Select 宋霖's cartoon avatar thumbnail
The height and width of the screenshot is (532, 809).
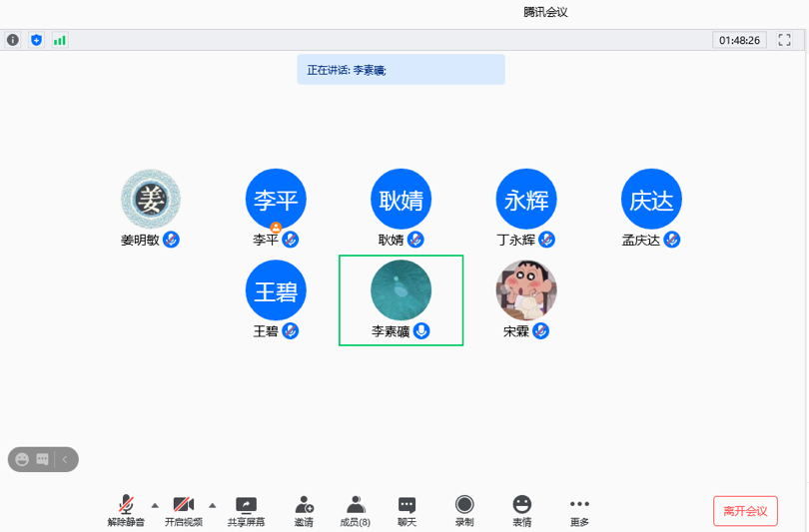tap(526, 290)
